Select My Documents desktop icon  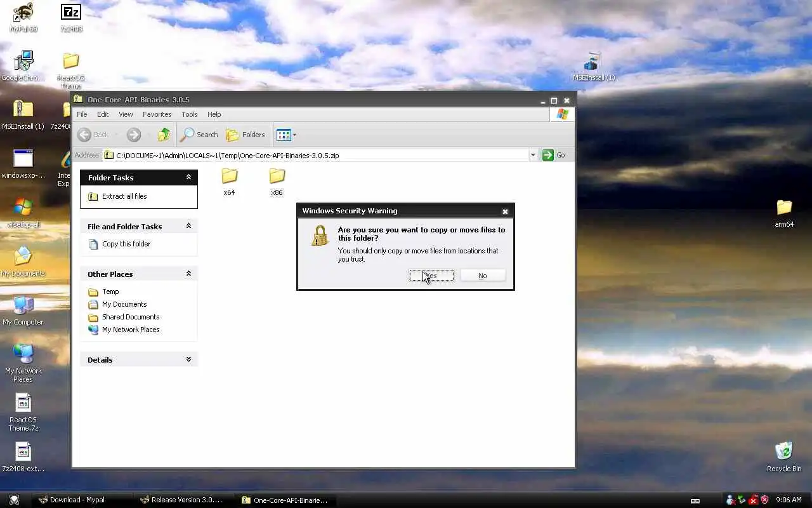coord(23,262)
